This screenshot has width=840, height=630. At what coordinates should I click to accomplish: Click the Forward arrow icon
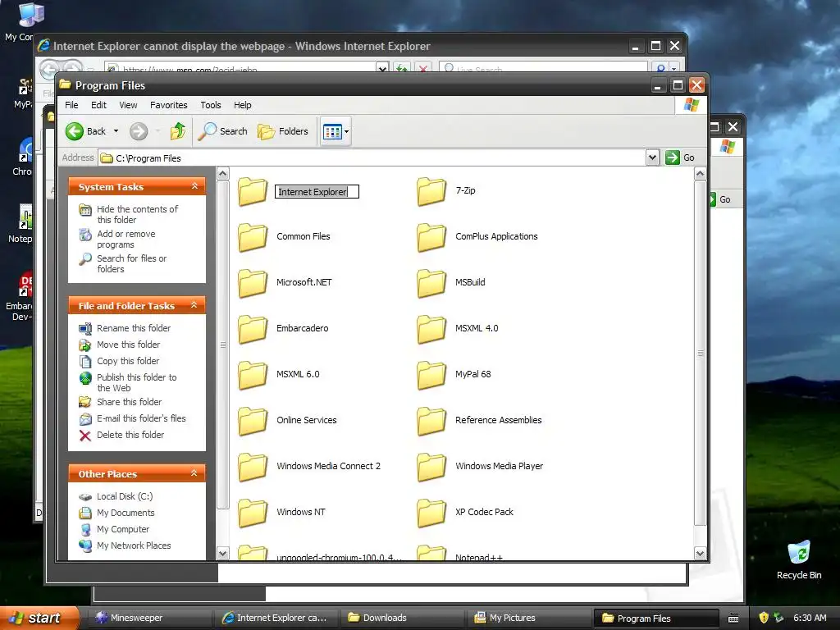tap(138, 131)
